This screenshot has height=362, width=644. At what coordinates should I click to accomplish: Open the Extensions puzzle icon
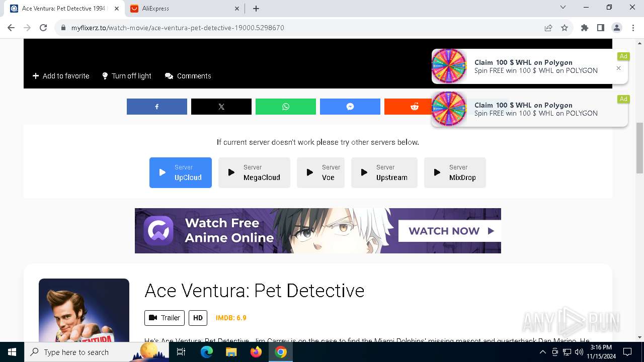[x=585, y=28]
